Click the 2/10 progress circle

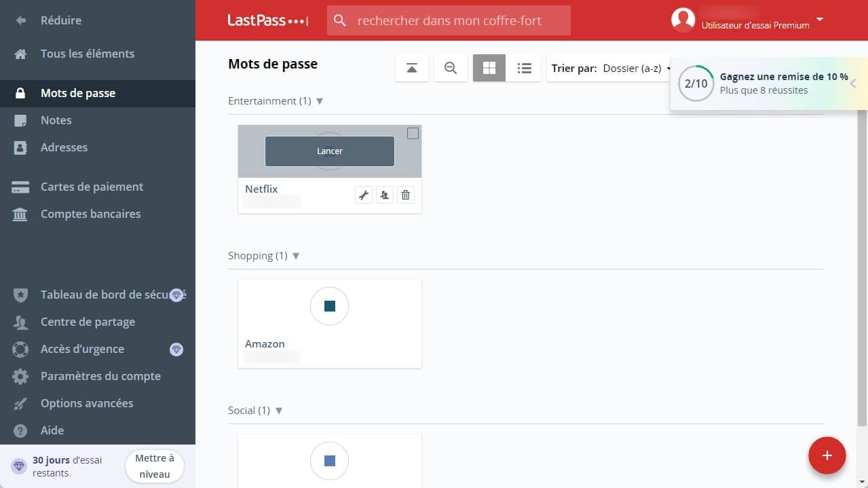696,83
